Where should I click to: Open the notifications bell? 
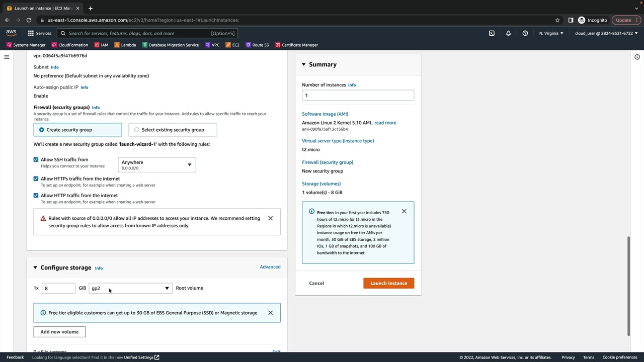click(508, 33)
